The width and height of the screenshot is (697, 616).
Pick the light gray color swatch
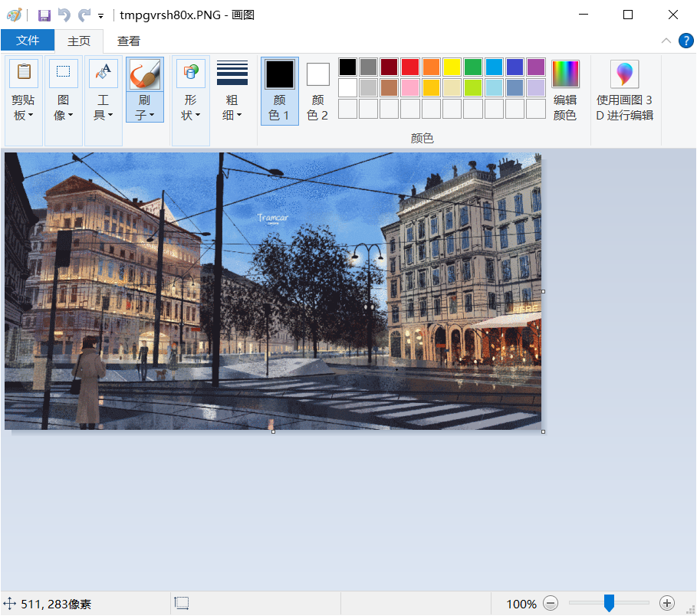tap(369, 88)
